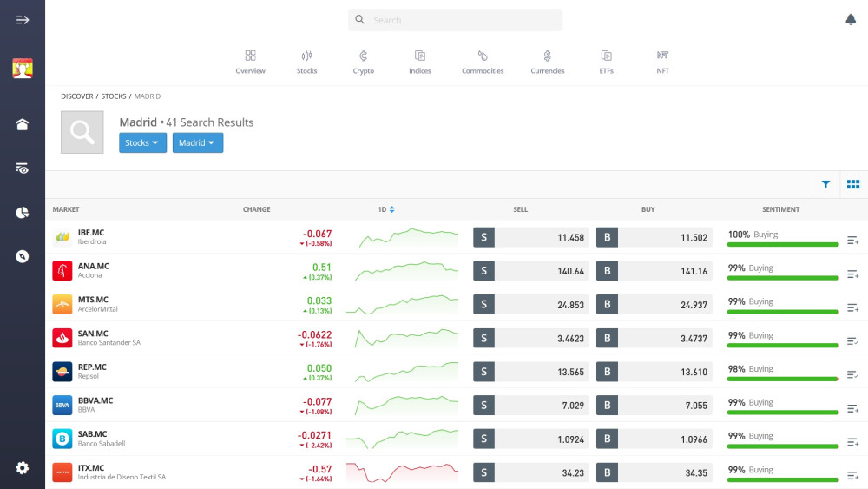Open the Overview tab

(250, 62)
